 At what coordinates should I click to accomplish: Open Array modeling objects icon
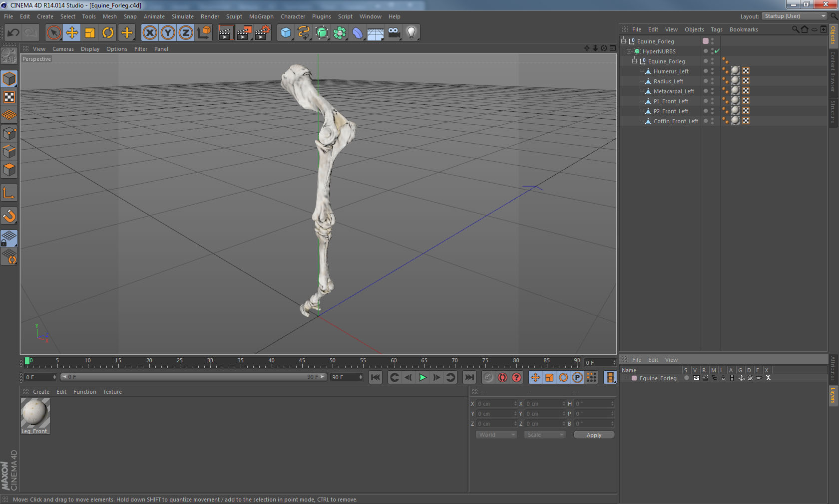click(340, 33)
